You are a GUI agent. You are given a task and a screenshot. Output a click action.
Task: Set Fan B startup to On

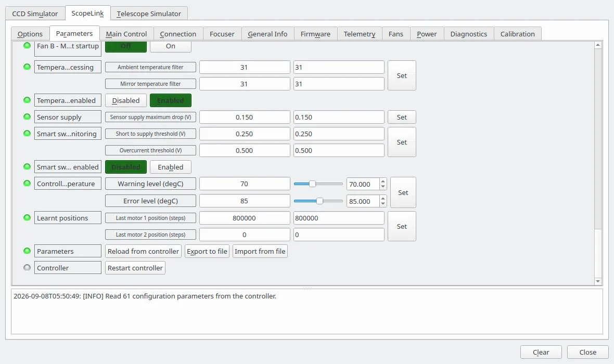point(170,46)
